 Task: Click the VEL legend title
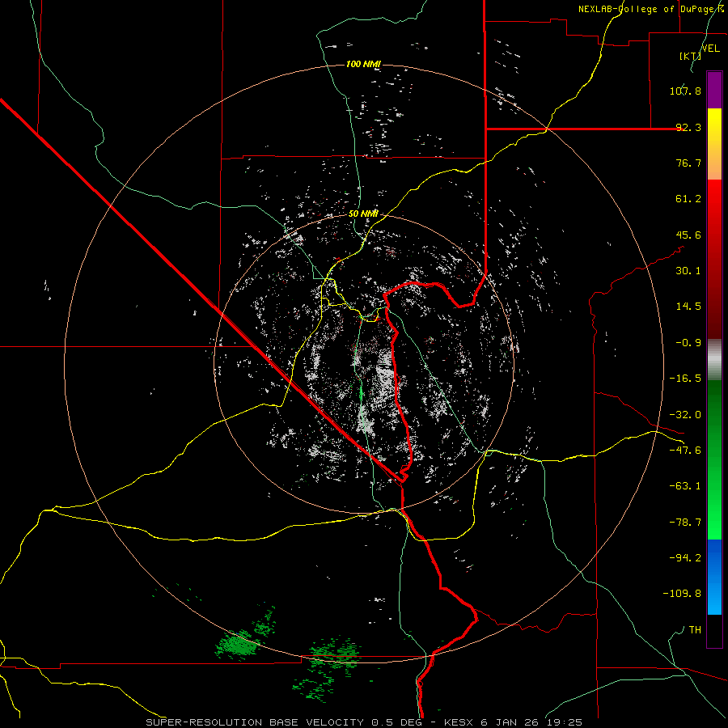(711, 49)
